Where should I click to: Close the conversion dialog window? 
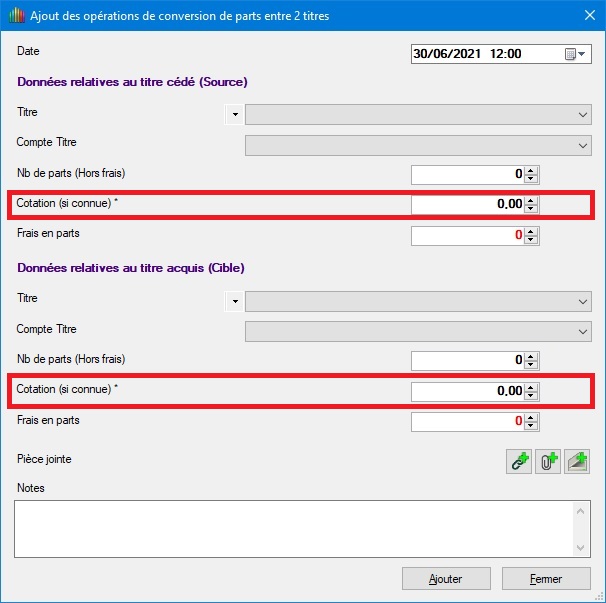coord(587,16)
